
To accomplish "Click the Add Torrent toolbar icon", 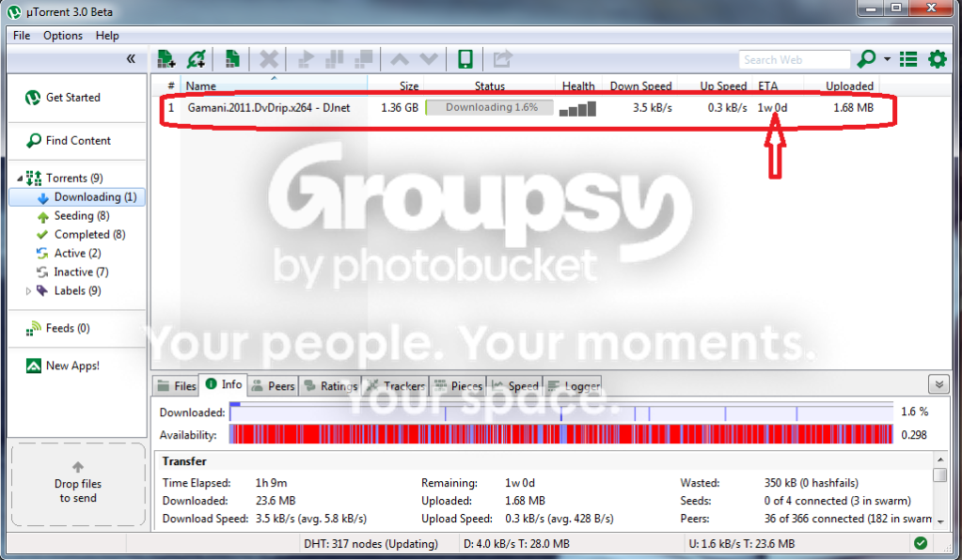I will tap(166, 59).
